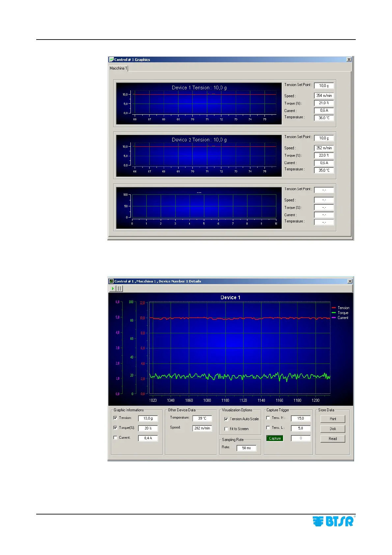Click the Tens. L value field 5,0
392x555 pixels.
pyautogui.click(x=301, y=428)
